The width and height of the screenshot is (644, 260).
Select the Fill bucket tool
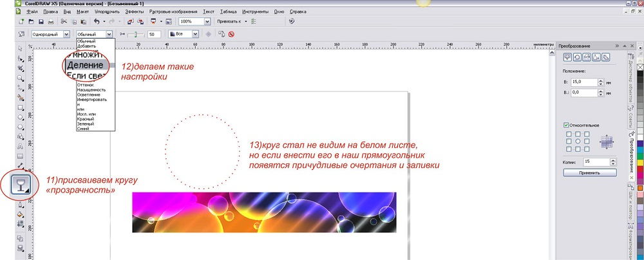coord(20,214)
